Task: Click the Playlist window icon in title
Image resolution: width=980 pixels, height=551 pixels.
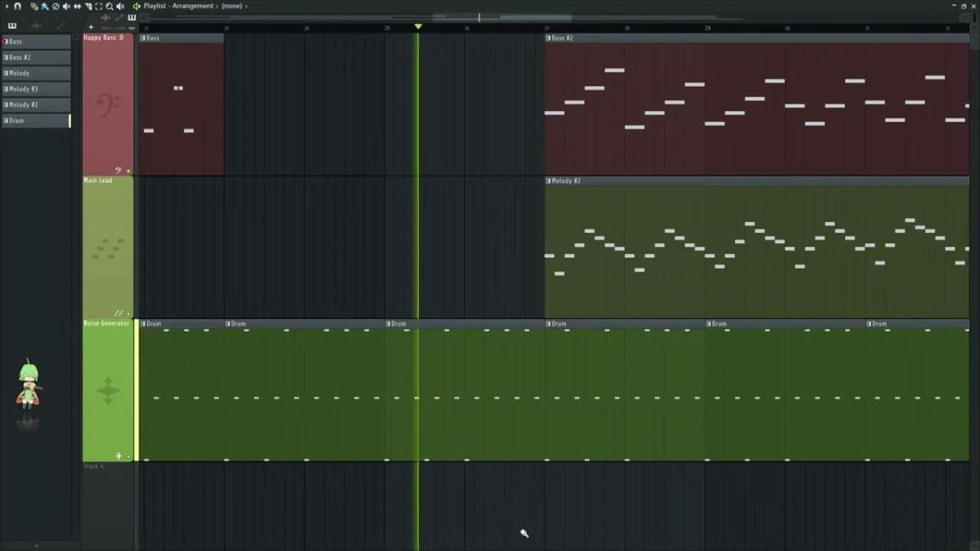Action: pos(137,6)
